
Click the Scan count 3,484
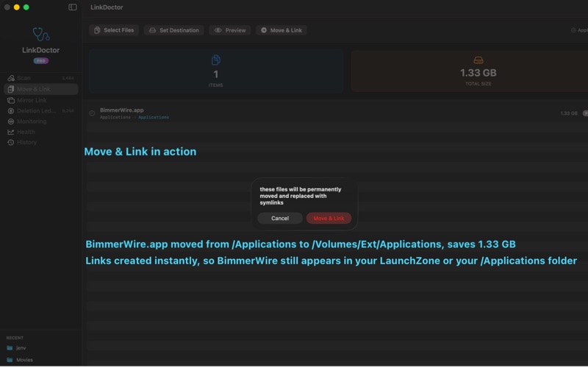[68, 78]
